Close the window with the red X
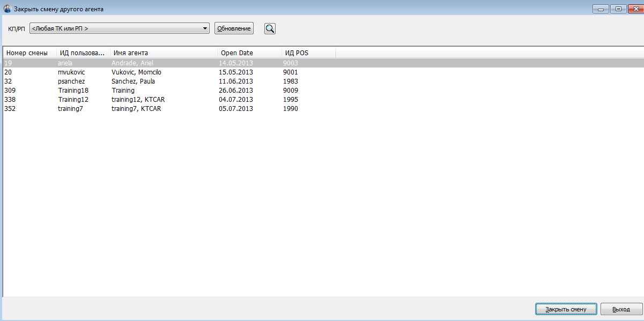This screenshot has width=644, height=321. click(635, 9)
